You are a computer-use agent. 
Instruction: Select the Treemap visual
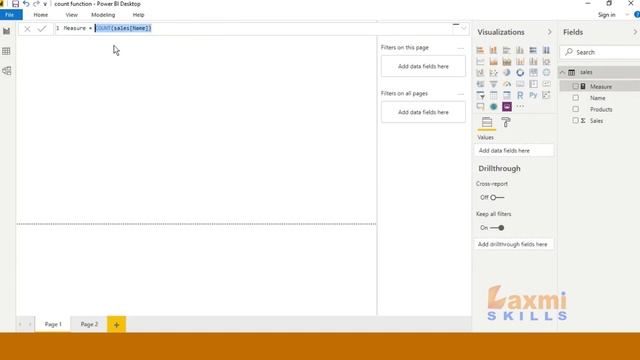pos(533,73)
